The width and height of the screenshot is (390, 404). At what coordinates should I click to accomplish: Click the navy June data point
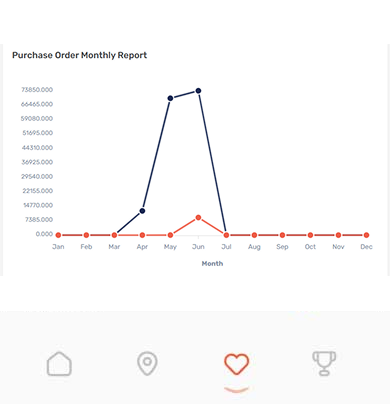tap(198, 91)
